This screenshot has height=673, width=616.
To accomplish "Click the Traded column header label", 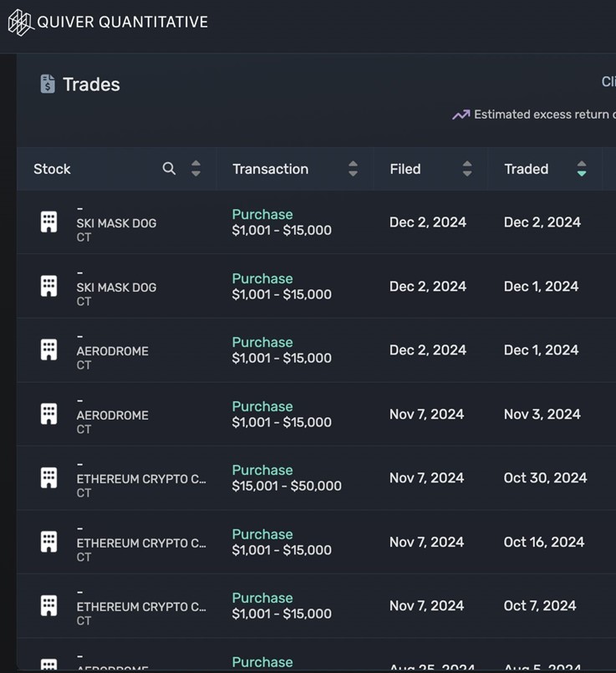I will 526,169.
